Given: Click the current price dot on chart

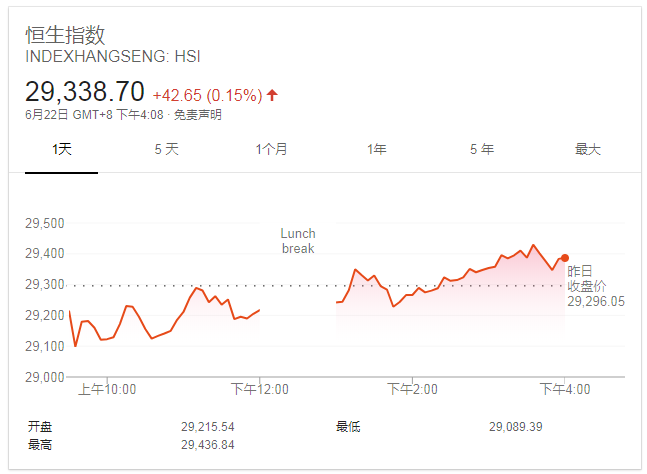Looking at the screenshot, I should 564,258.
